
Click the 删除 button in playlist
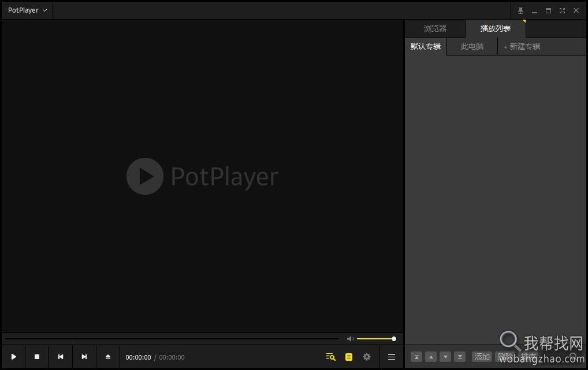coord(505,357)
